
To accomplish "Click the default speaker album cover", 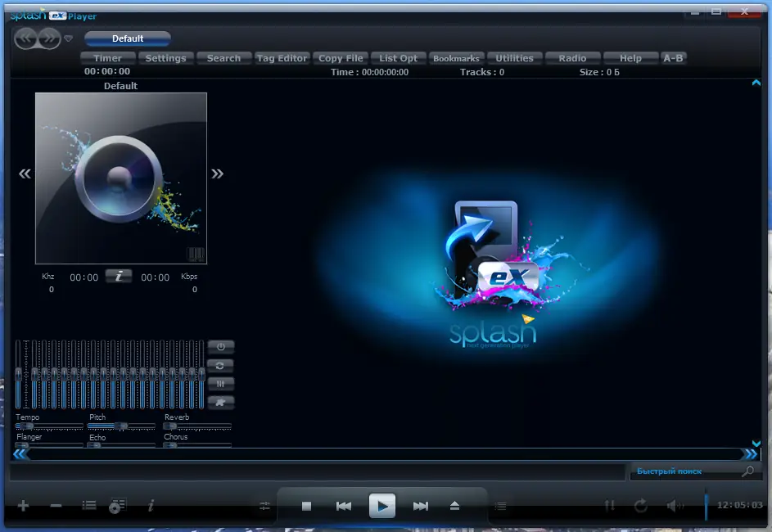I will pyautogui.click(x=121, y=178).
